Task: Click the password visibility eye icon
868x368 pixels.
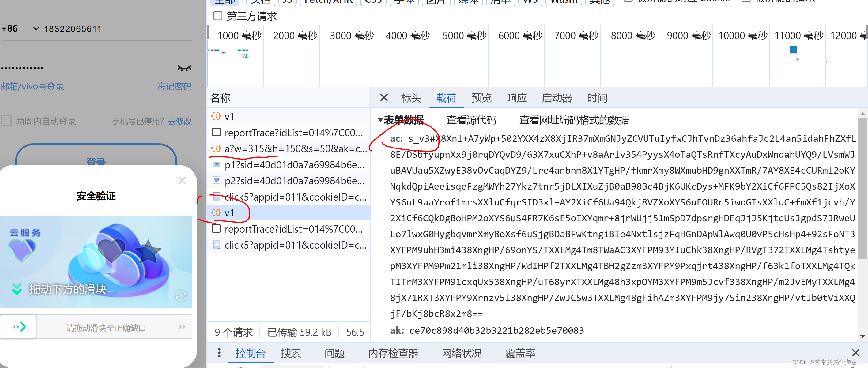Action: point(184,68)
